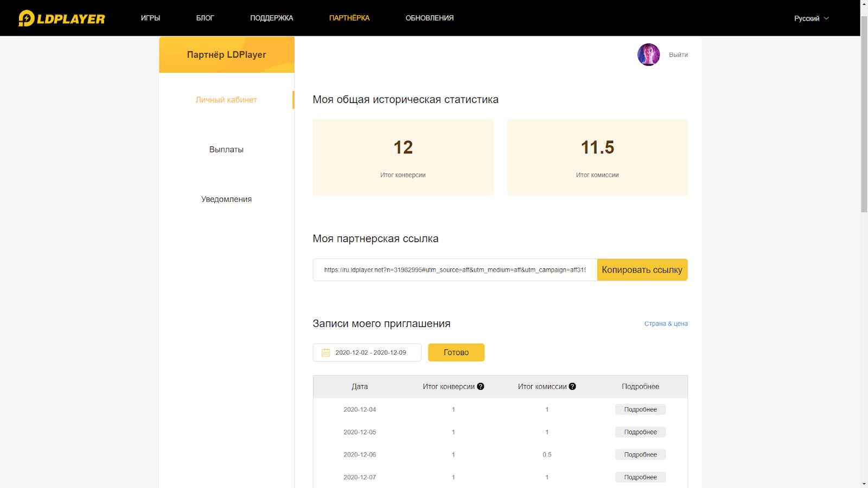Open the Страна & цена link

[666, 324]
